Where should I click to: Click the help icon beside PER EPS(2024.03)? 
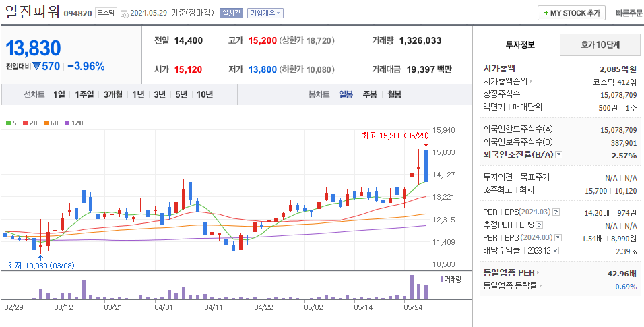coord(556,212)
